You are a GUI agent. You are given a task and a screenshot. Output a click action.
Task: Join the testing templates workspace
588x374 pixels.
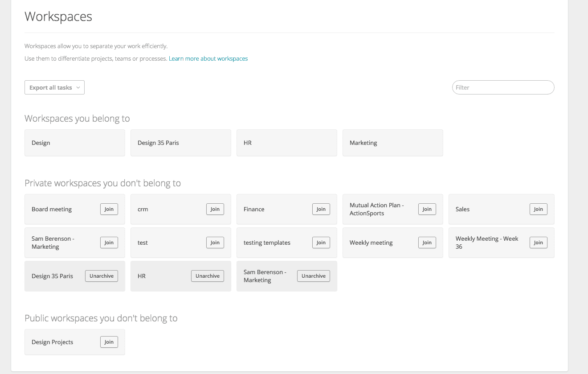click(321, 242)
